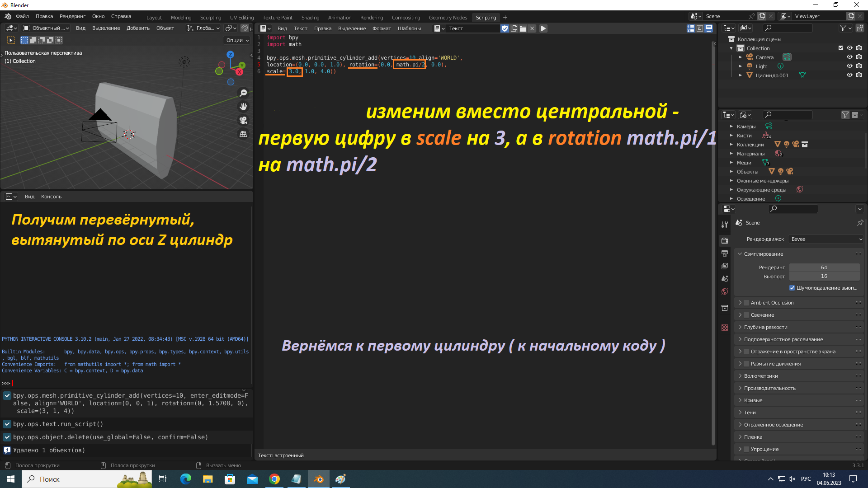
Task: Open the Консоль menu in the Python console
Action: click(51, 197)
